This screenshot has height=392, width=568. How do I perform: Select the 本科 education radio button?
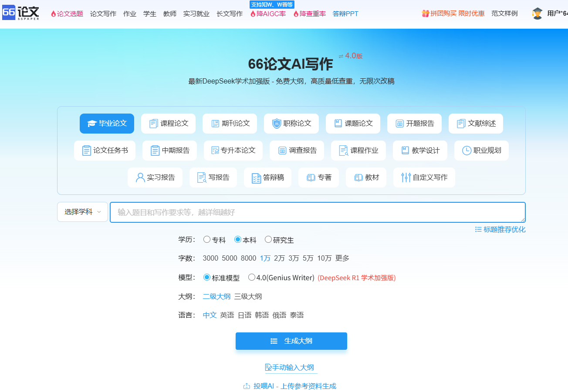[x=238, y=239]
